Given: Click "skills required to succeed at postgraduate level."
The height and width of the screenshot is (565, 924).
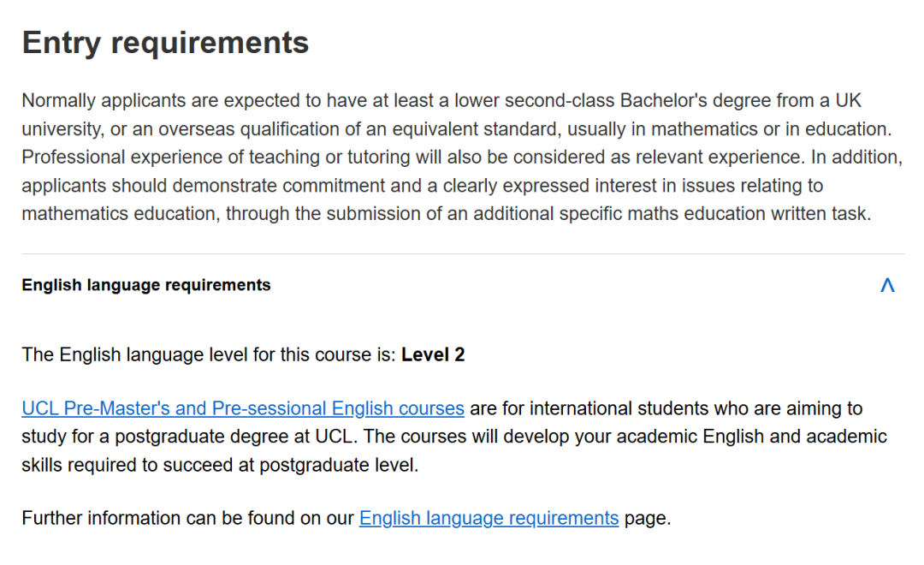Looking at the screenshot, I should pyautogui.click(x=220, y=466).
